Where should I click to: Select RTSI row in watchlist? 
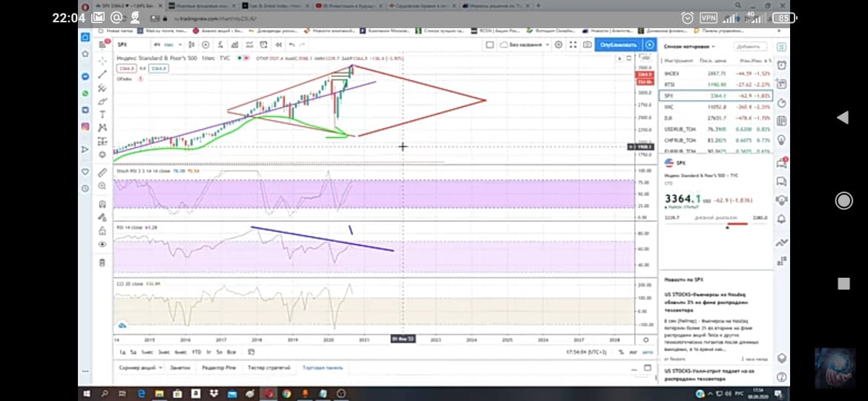click(717, 85)
